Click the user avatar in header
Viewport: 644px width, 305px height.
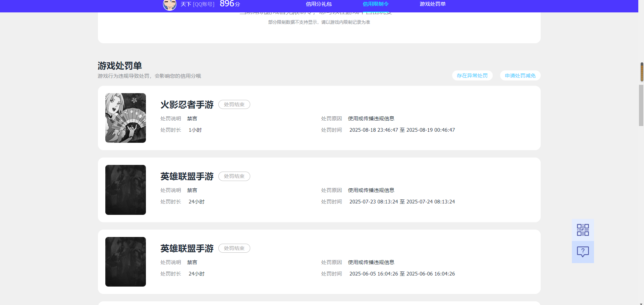click(x=170, y=5)
